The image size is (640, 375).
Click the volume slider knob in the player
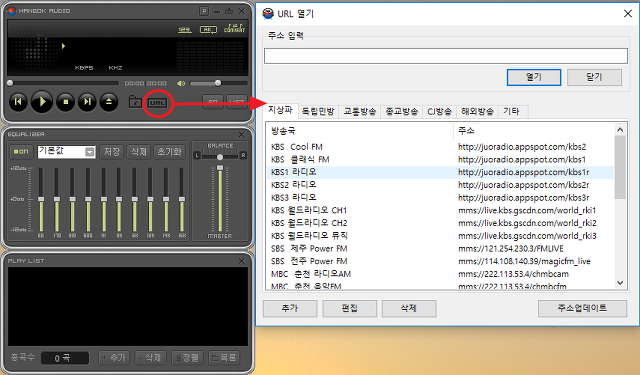pyautogui.click(x=218, y=83)
